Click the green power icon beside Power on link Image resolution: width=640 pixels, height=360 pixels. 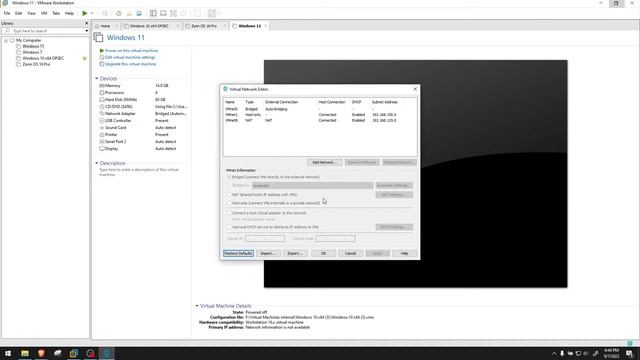[x=102, y=51]
